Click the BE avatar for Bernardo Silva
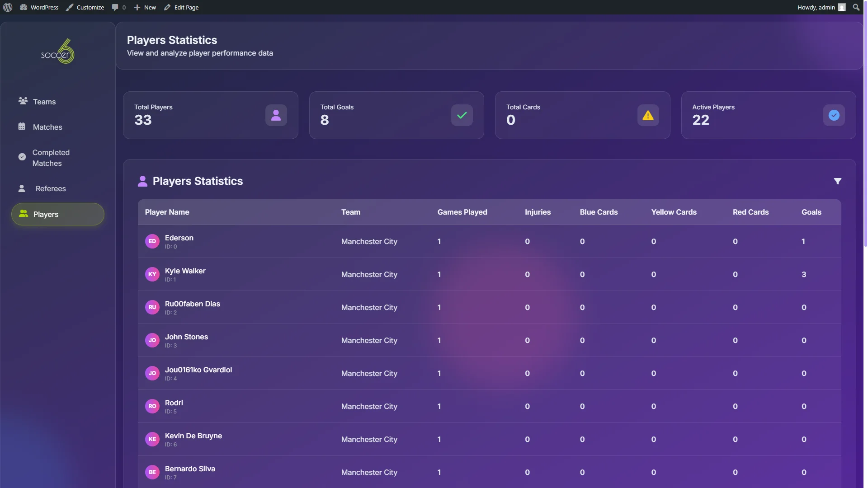This screenshot has width=868, height=488. [x=152, y=472]
